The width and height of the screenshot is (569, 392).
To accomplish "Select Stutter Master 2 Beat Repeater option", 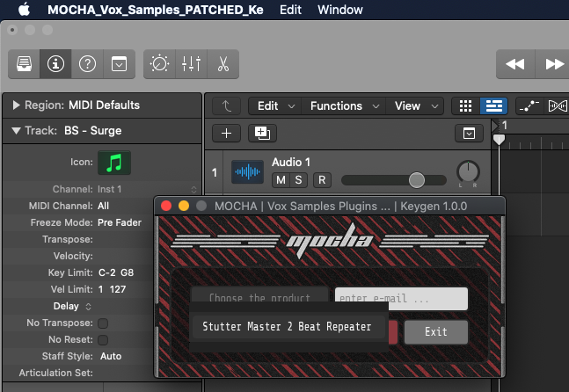I will click(x=288, y=327).
